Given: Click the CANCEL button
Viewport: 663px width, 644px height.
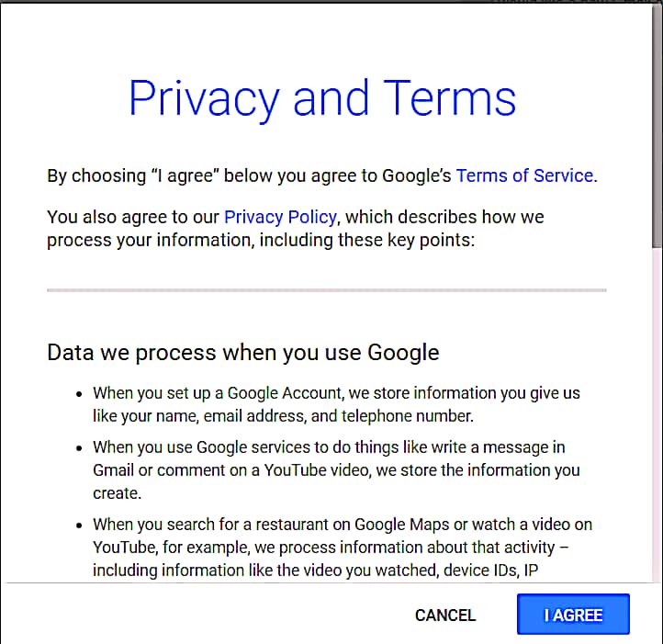Looking at the screenshot, I should click(445, 616).
